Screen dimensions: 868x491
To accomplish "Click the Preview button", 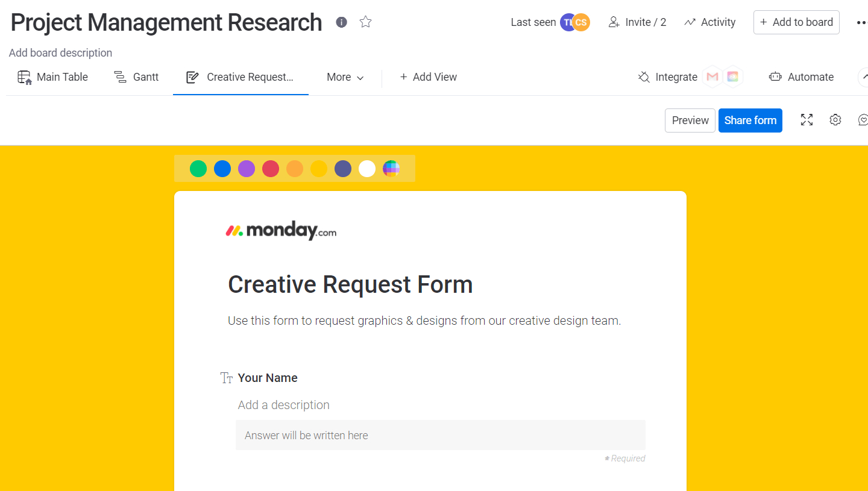I will [690, 120].
